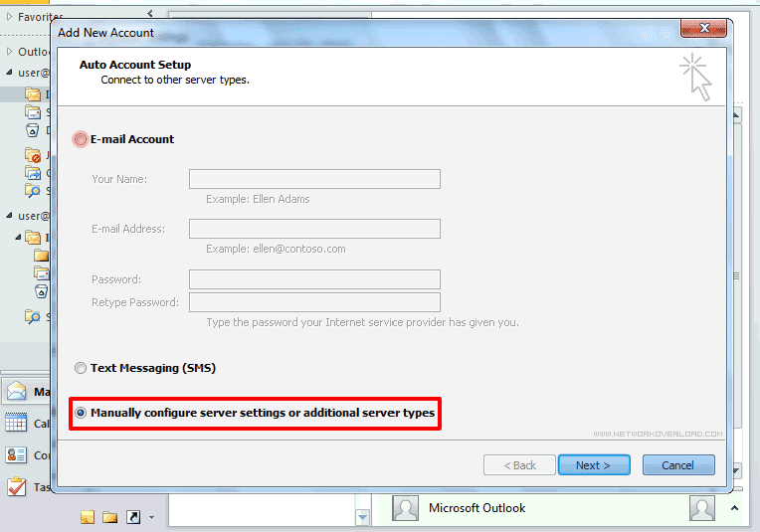Open the Mail navigation icon
The width and height of the screenshot is (760, 532).
click(x=17, y=391)
